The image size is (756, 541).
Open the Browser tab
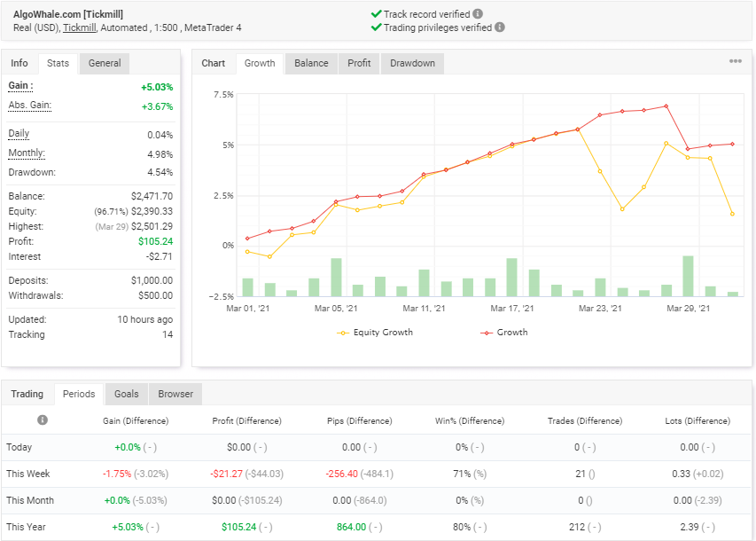[175, 394]
